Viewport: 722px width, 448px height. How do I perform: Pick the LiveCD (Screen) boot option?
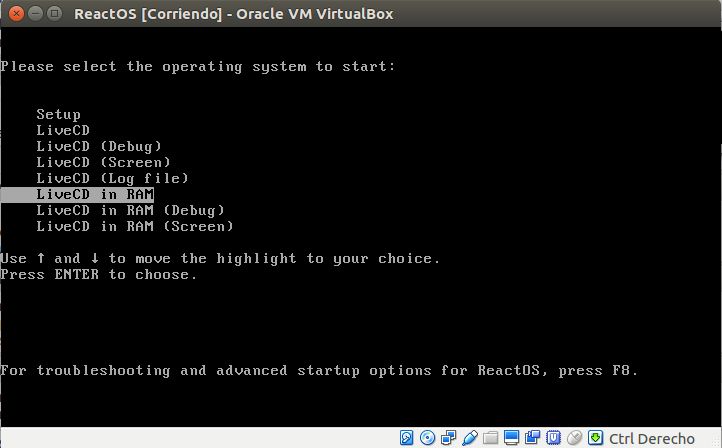click(x=103, y=162)
